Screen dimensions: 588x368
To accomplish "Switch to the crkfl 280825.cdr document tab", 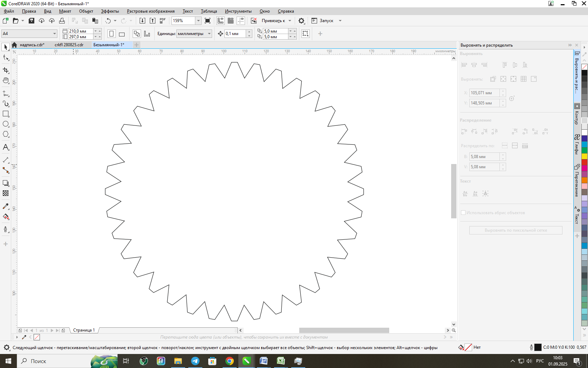I will pyautogui.click(x=69, y=45).
